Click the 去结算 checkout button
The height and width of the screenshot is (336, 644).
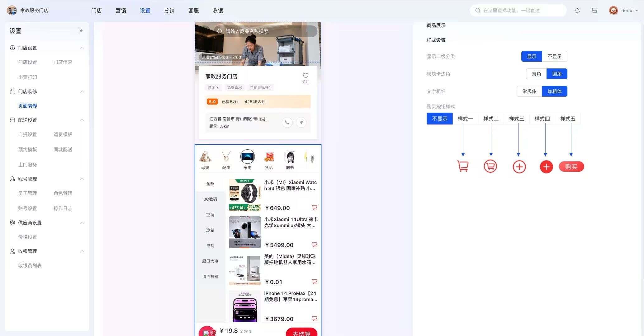(301, 333)
